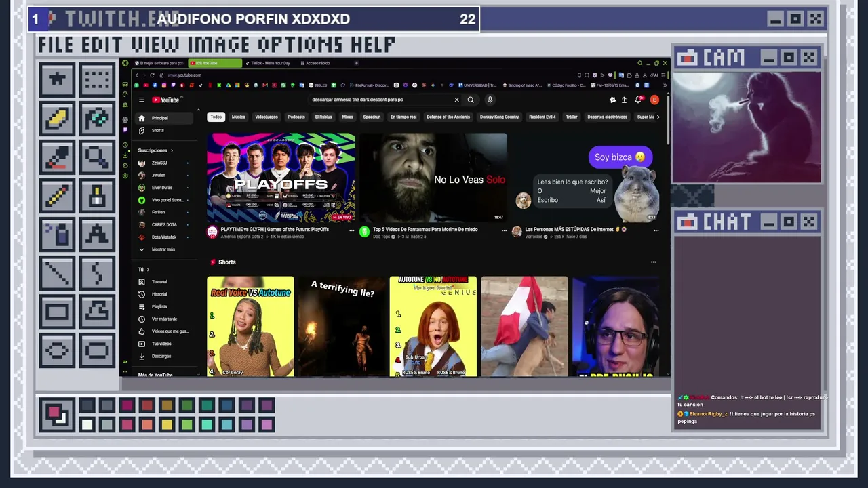
Task: Expand the Tú section in sidebar
Action: [144, 270]
